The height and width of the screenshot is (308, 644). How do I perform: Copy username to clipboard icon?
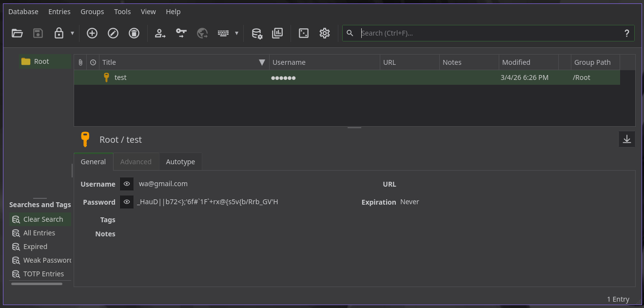pos(160,33)
